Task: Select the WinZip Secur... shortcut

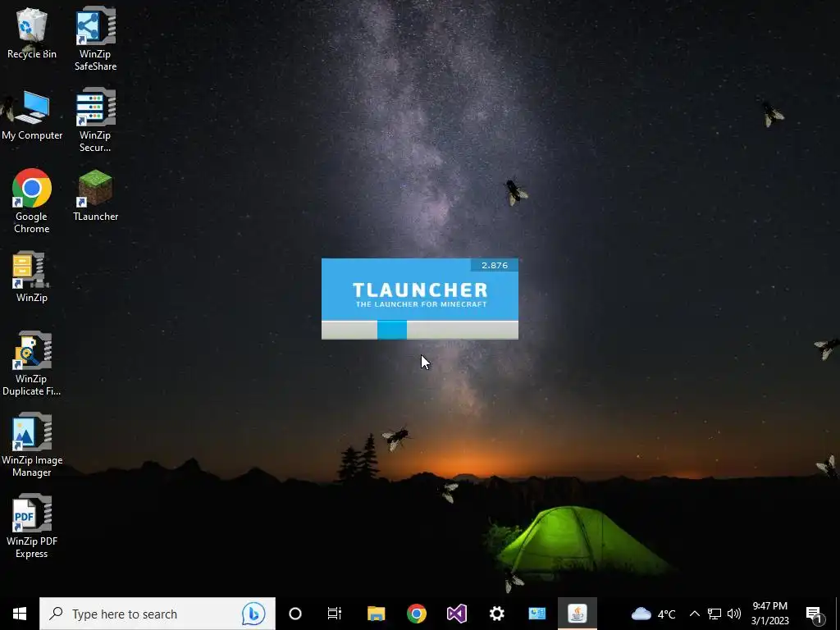Action: (x=95, y=120)
